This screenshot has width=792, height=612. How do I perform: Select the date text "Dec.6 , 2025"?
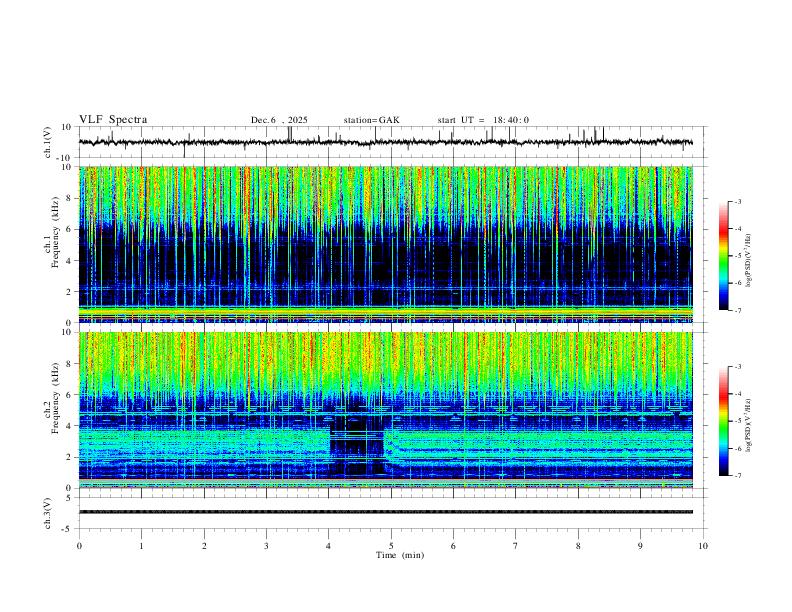coord(279,120)
